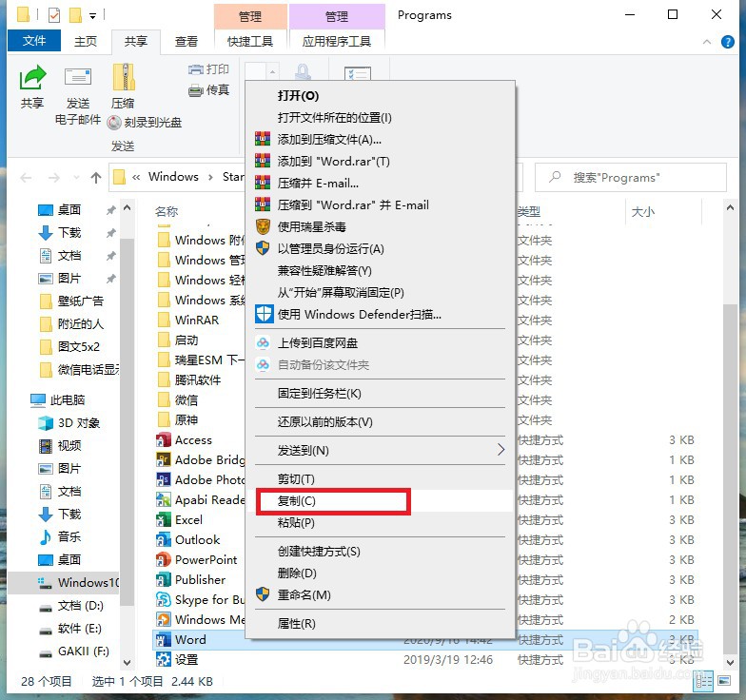Image resolution: width=746 pixels, height=700 pixels.
Task: Click the Print icon in the ribbon
Action: 196,70
